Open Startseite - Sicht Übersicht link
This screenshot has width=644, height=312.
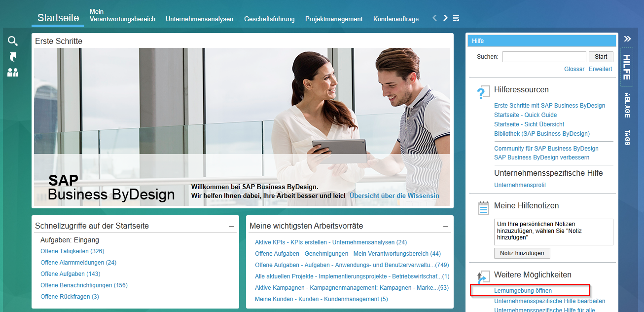coord(529,124)
